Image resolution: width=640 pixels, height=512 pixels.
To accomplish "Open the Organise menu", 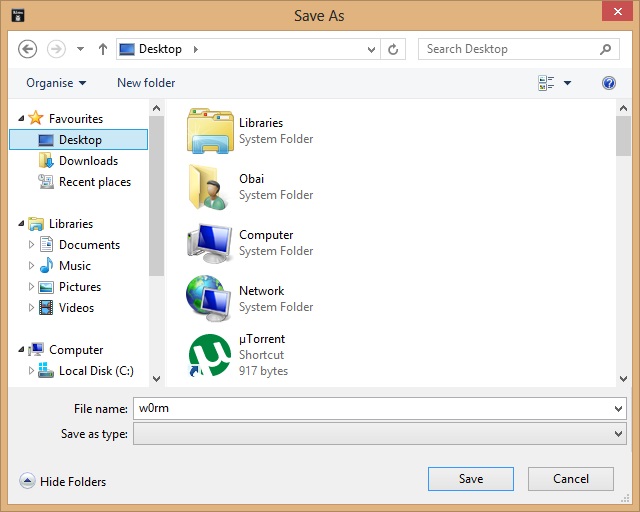I will point(56,83).
